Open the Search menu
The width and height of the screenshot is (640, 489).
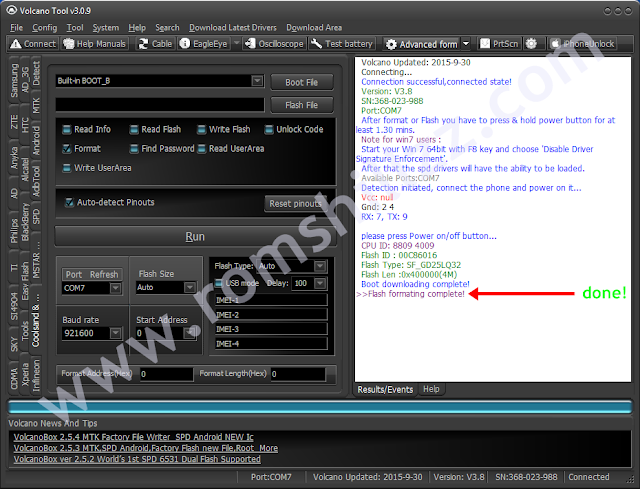pyautogui.click(x=167, y=27)
